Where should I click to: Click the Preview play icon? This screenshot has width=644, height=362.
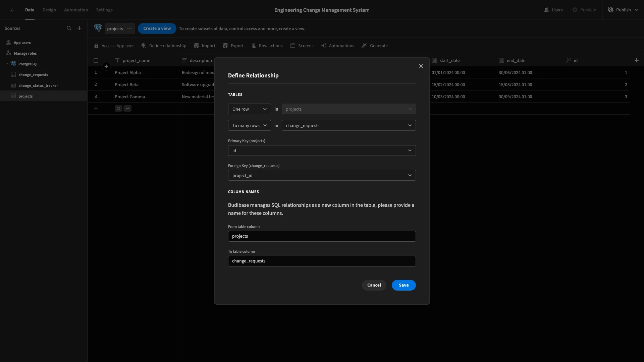pos(575,10)
